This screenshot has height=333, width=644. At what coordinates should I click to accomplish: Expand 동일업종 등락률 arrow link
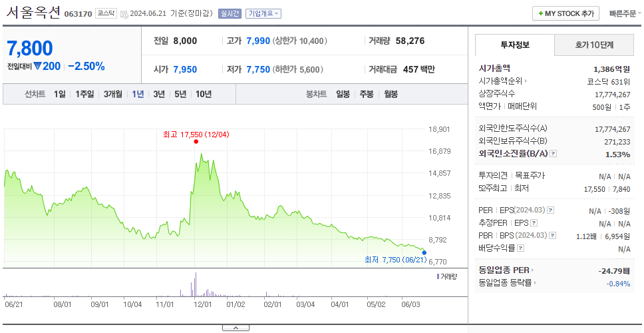coord(535,283)
